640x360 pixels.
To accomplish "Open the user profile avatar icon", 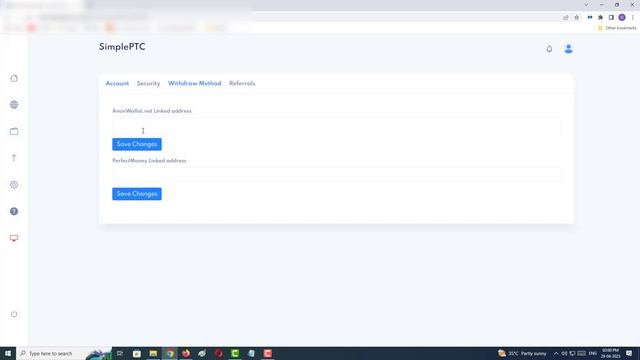I will tap(568, 49).
